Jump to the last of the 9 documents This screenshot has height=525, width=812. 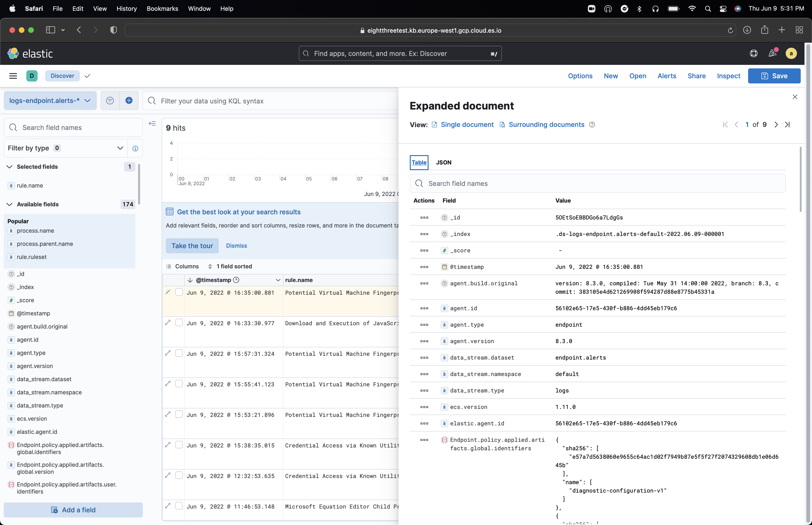pos(788,125)
